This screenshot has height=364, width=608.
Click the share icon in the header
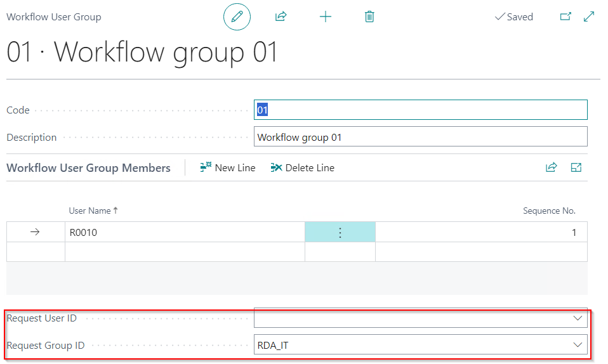pos(281,16)
